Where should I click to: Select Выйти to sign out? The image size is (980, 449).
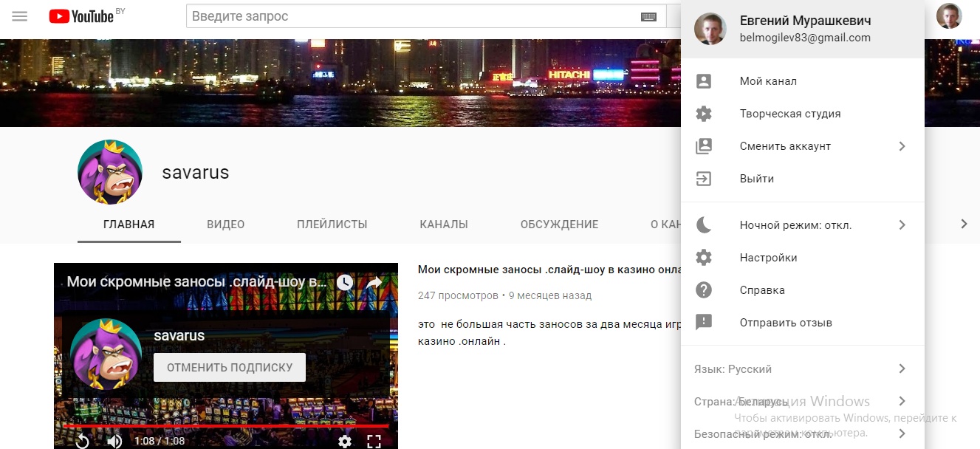(x=757, y=179)
